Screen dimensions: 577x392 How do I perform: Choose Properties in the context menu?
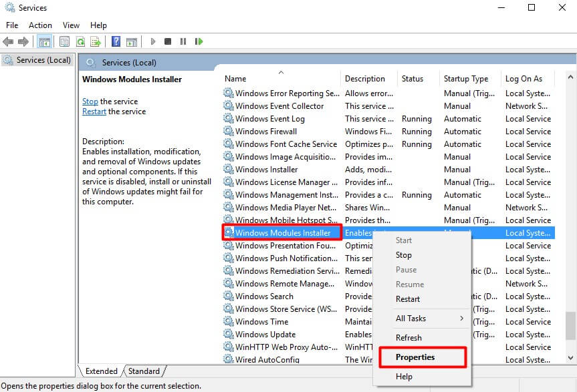point(423,357)
